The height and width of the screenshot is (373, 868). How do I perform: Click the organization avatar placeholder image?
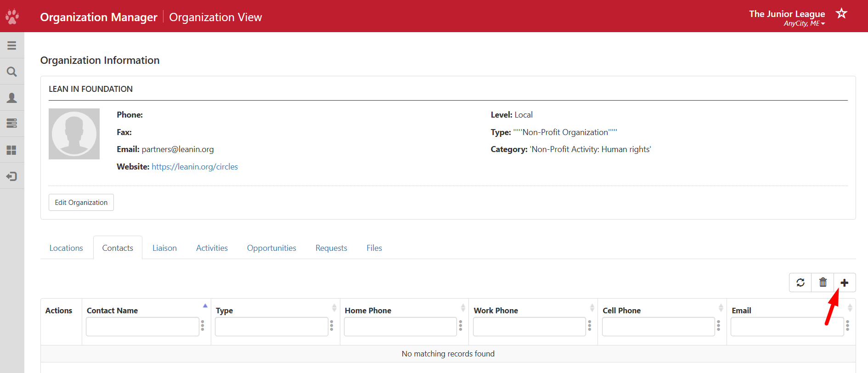click(x=74, y=134)
